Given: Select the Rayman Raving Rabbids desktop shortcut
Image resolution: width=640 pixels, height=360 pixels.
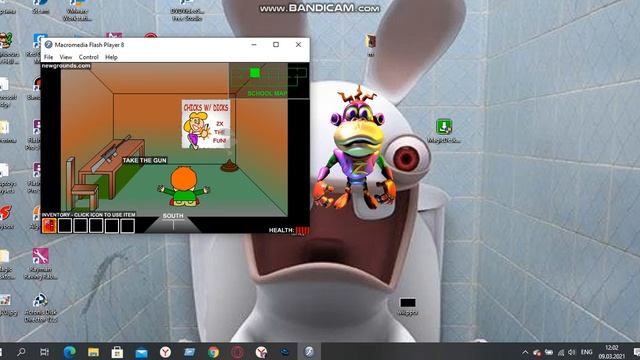Looking at the screenshot, I should [x=40, y=264].
